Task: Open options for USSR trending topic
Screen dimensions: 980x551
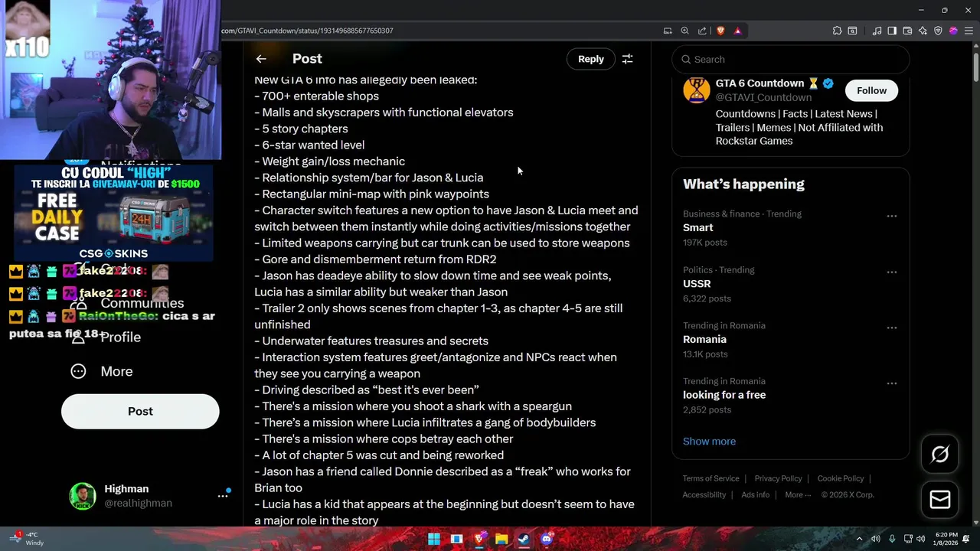Action: click(x=891, y=272)
